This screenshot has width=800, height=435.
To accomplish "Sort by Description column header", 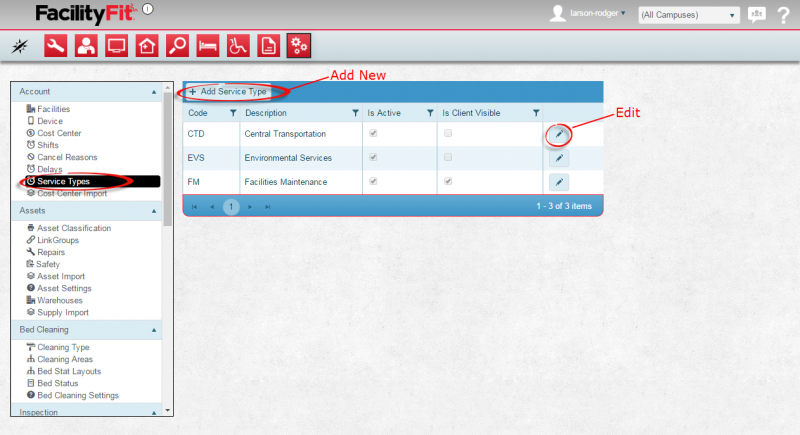I will pyautogui.click(x=266, y=113).
